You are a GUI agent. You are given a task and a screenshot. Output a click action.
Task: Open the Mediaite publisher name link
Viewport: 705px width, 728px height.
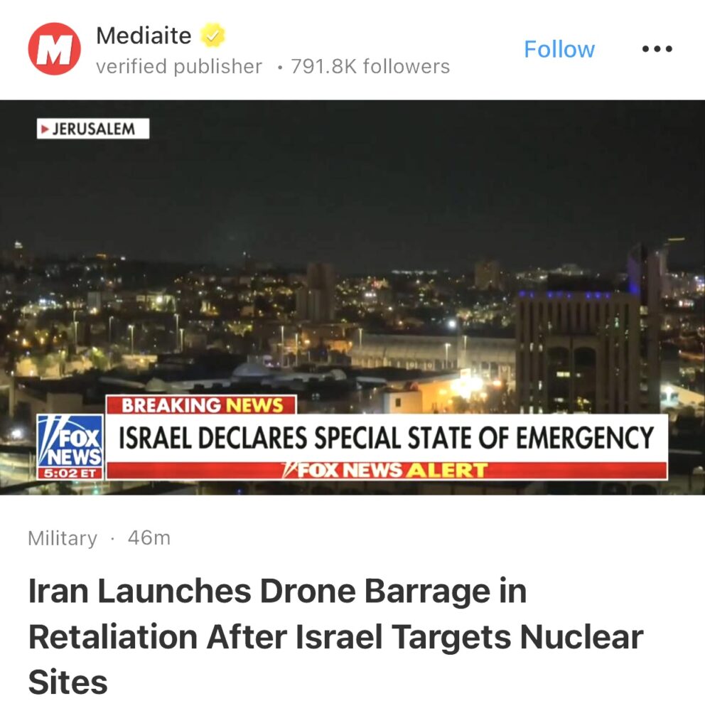coord(144,36)
